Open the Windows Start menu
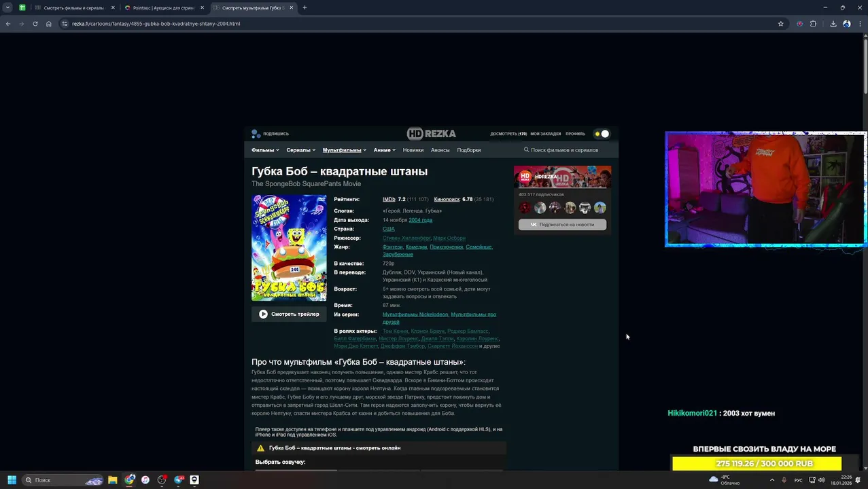 (12, 479)
